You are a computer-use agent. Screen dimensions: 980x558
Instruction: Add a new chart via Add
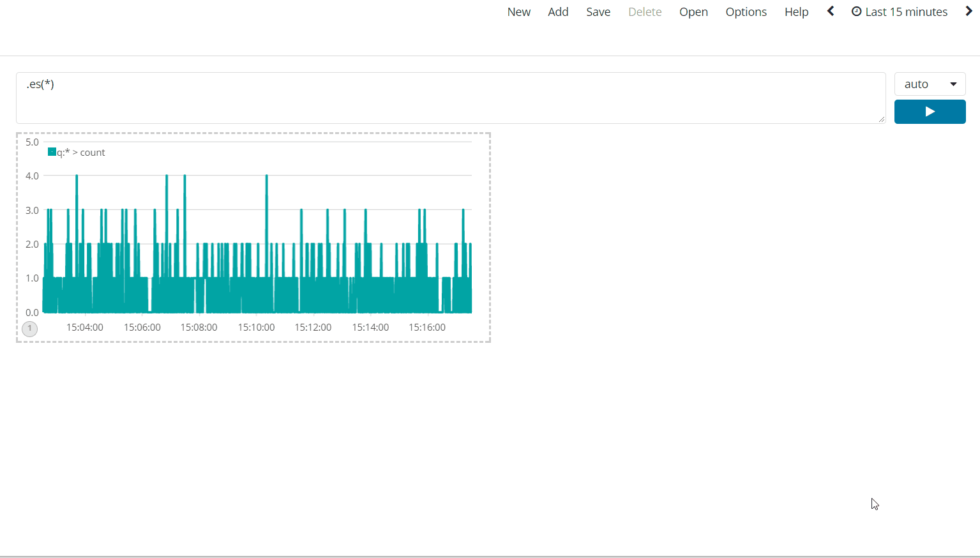pyautogui.click(x=557, y=12)
